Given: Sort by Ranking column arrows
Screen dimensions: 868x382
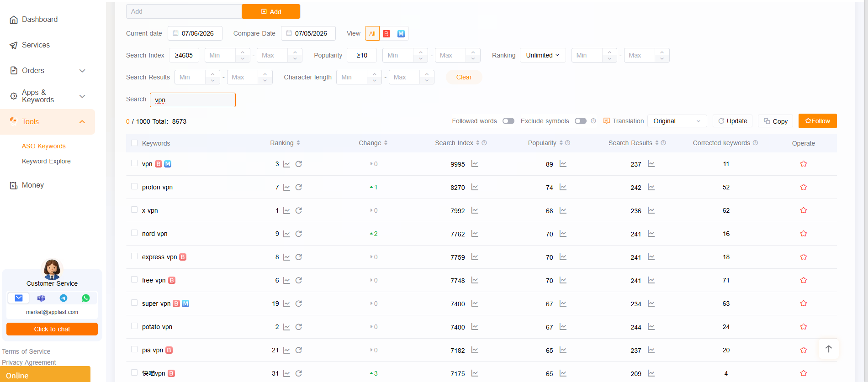Looking at the screenshot, I should [298, 143].
